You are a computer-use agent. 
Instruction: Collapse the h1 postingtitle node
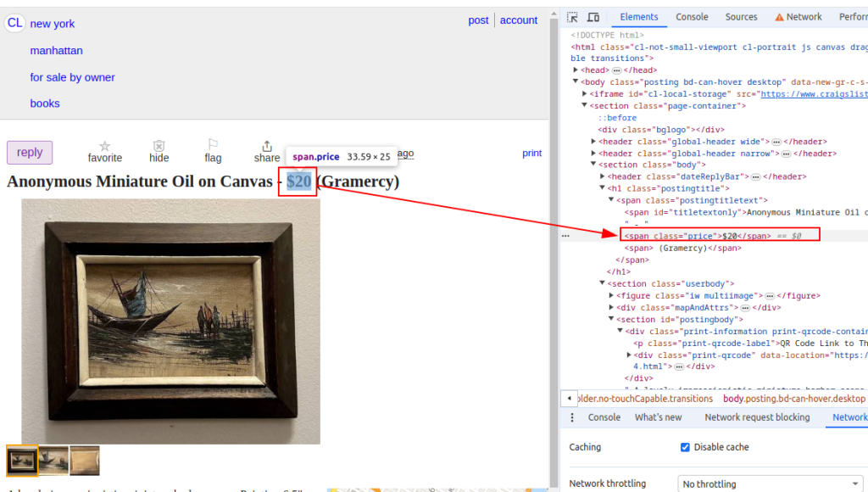click(603, 188)
